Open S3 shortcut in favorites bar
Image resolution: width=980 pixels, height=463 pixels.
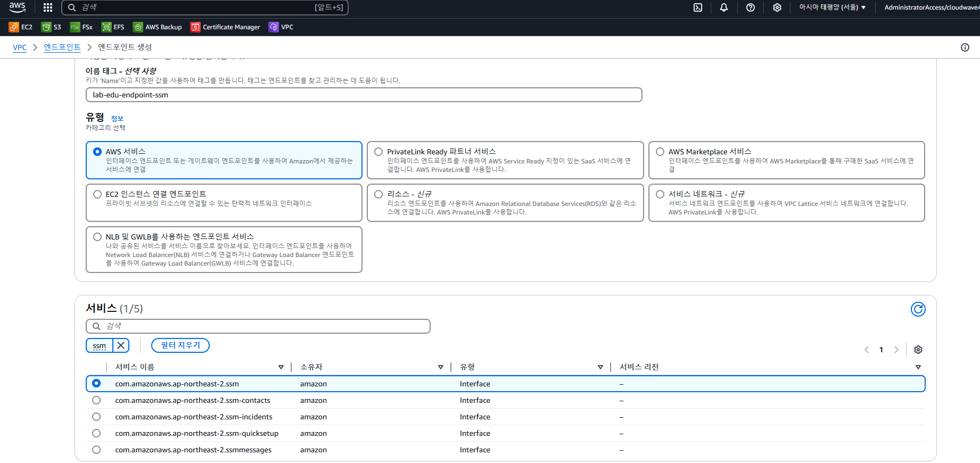[52, 27]
